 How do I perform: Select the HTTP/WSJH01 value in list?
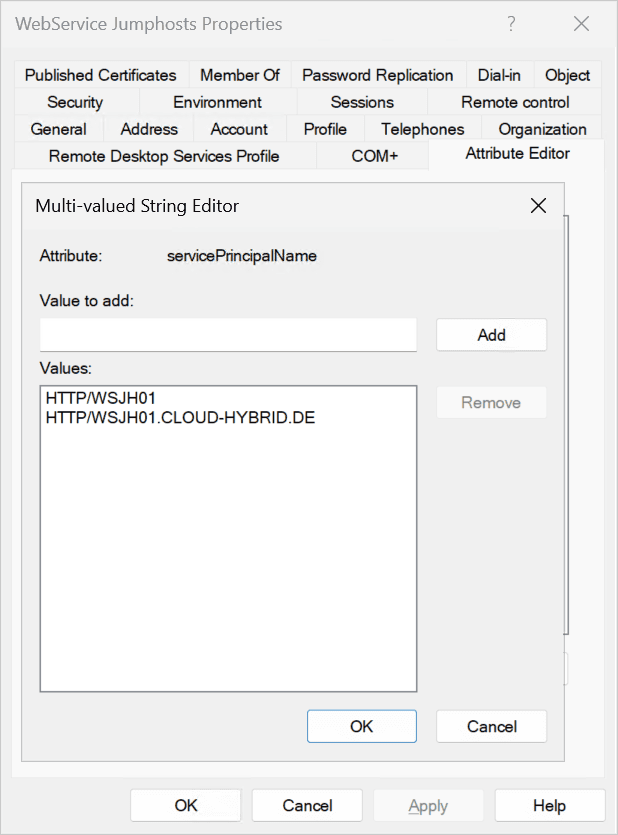101,398
